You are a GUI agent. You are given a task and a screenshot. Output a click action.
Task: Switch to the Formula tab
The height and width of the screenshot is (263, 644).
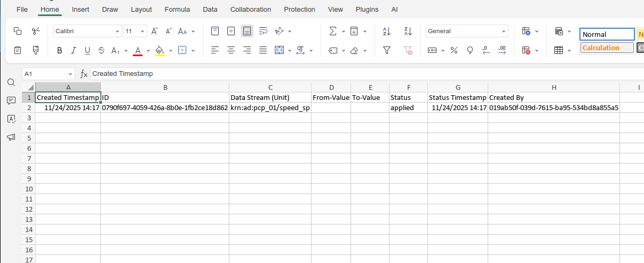[177, 9]
